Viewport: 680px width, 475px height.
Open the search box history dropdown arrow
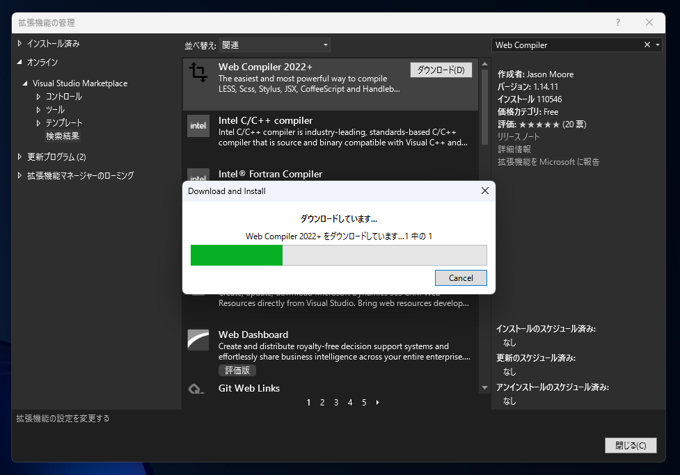[658, 45]
